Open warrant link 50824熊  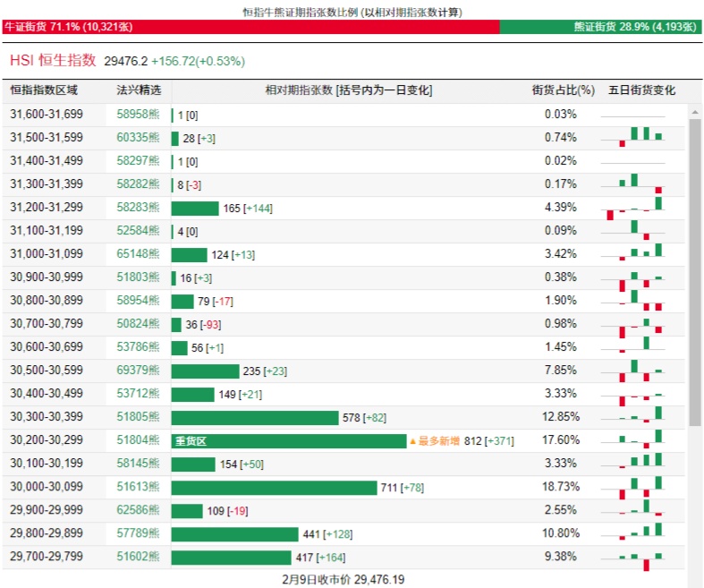pyautogui.click(x=138, y=324)
